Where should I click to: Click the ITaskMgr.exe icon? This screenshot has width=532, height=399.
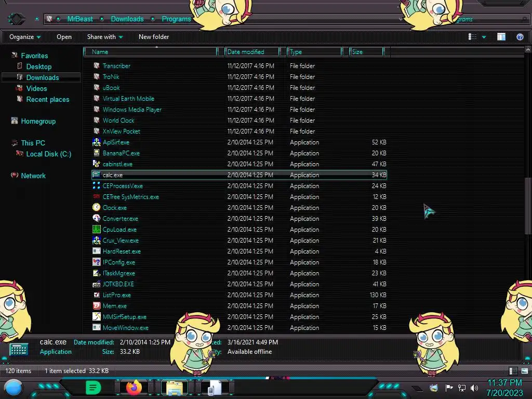(x=96, y=273)
